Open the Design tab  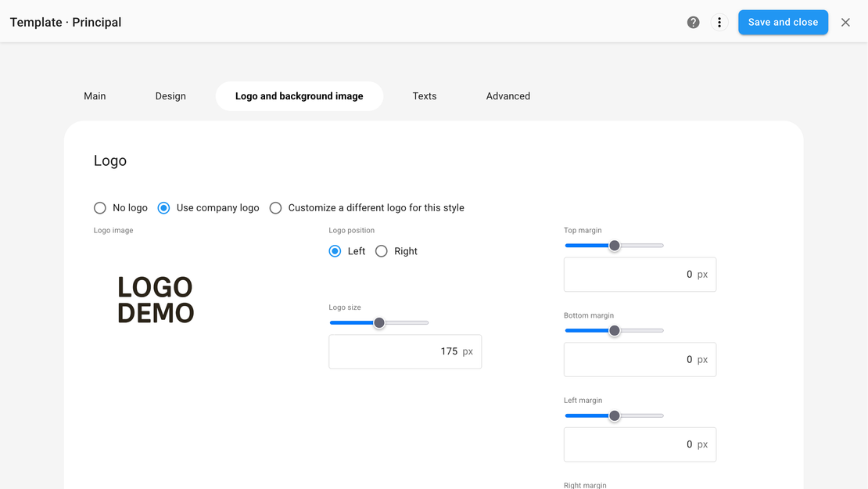(170, 96)
